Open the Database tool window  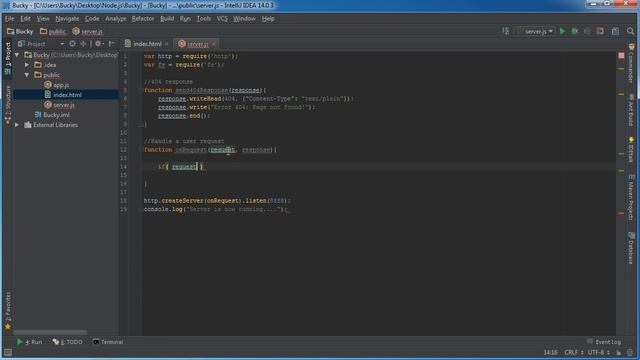[631, 247]
